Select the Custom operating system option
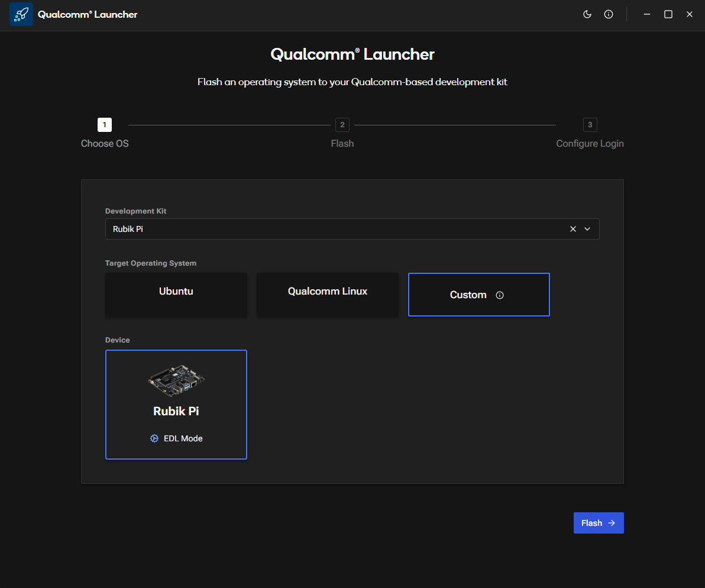 tap(468, 295)
